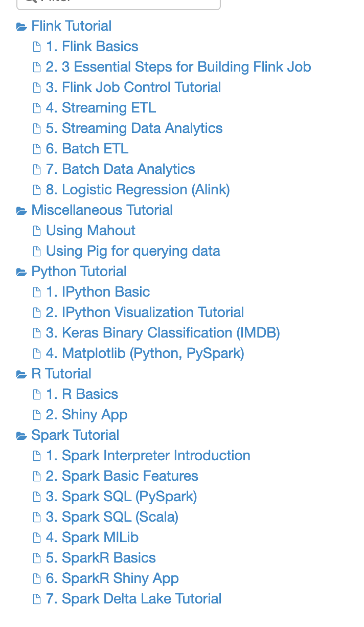This screenshot has width=364, height=627.
Task: Click note icon next to Streaming ETL
Action: (x=37, y=108)
